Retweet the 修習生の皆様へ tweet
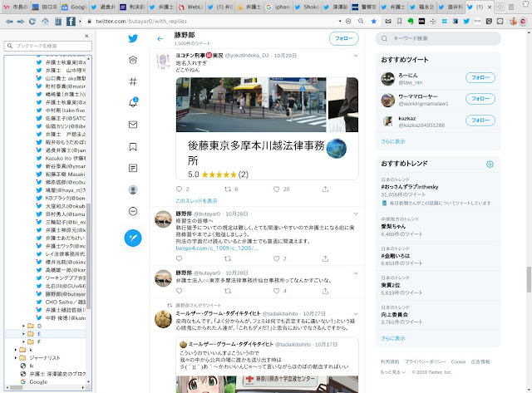Screen dimensions: 532x393 tap(228, 258)
